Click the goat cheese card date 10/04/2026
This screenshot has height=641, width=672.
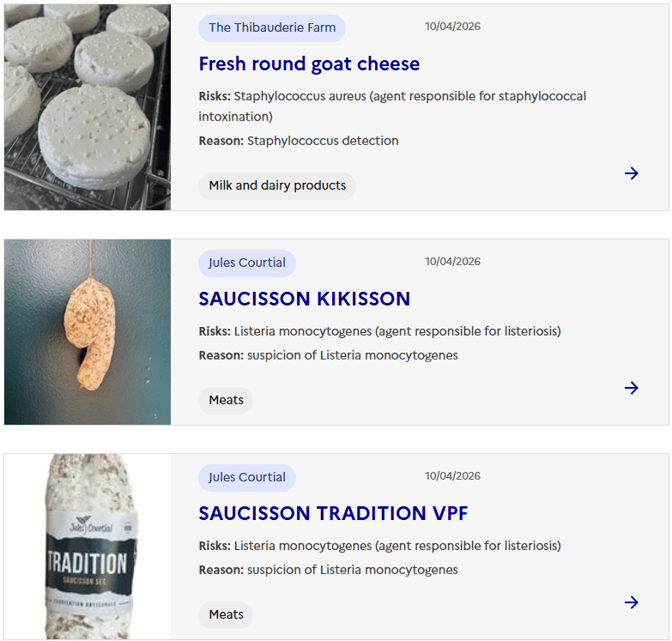coord(452,27)
